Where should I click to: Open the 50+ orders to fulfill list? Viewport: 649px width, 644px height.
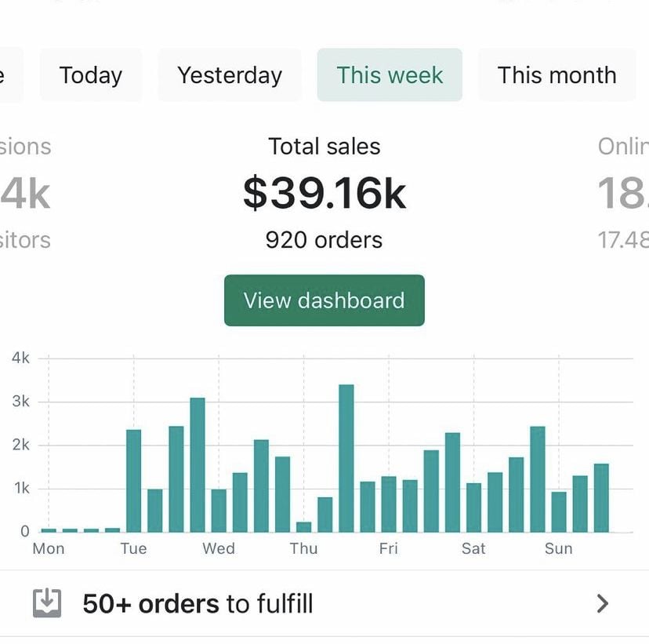[x=198, y=603]
